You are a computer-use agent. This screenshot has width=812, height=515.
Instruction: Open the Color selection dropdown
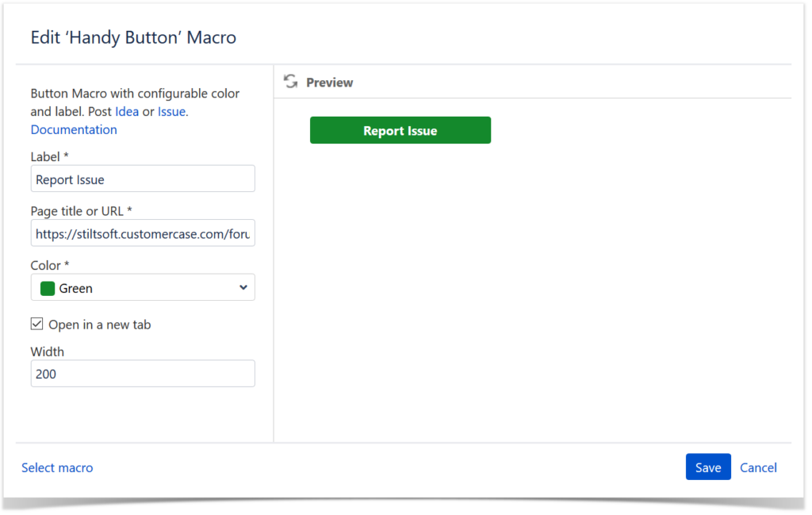coord(143,286)
